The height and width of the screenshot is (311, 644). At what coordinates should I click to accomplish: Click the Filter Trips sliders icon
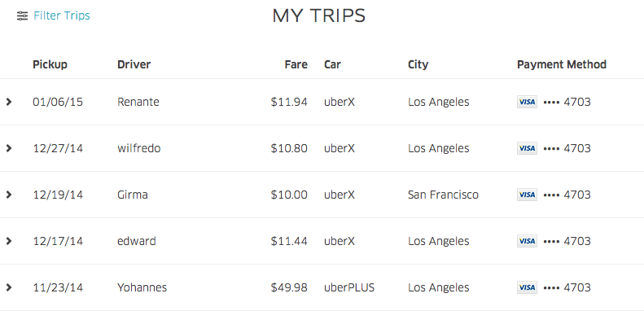[22, 16]
